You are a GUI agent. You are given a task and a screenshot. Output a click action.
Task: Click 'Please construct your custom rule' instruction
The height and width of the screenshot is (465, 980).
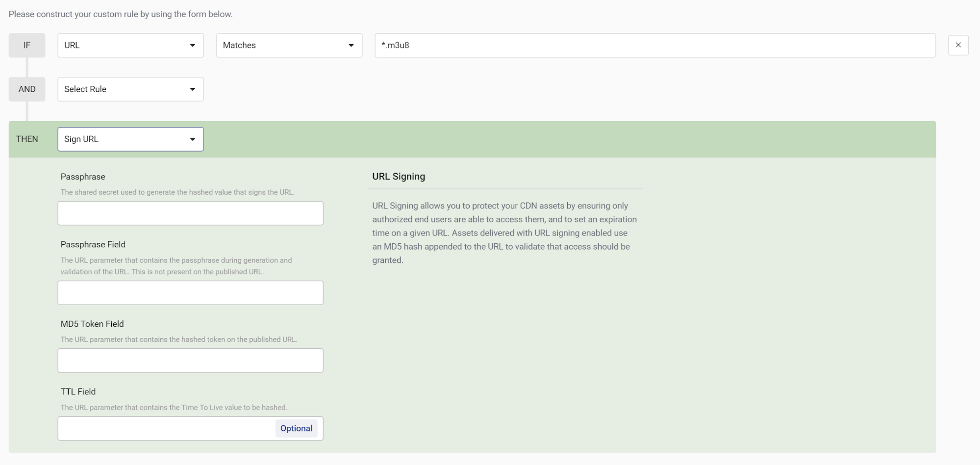point(121,14)
